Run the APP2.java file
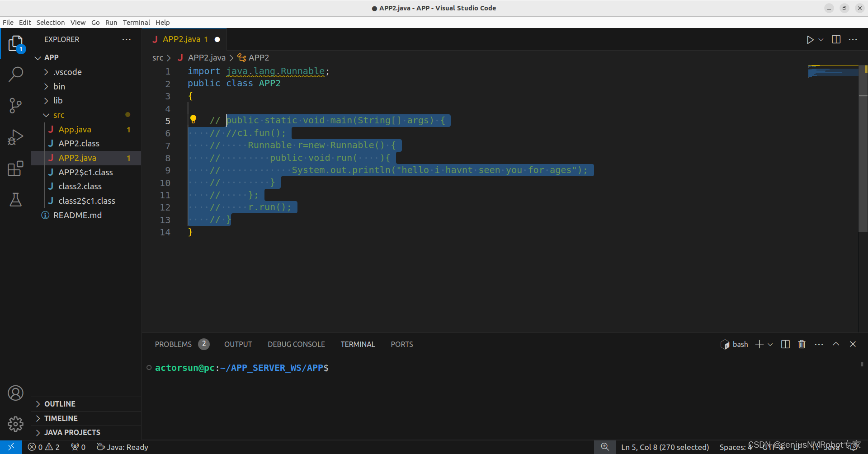 [810, 39]
